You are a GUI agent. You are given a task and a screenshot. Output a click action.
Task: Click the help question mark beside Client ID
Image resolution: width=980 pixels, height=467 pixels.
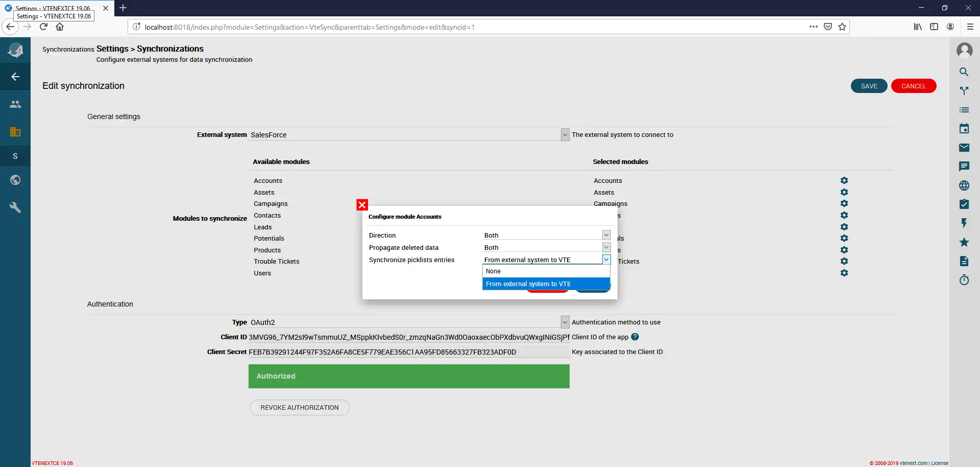(x=635, y=337)
